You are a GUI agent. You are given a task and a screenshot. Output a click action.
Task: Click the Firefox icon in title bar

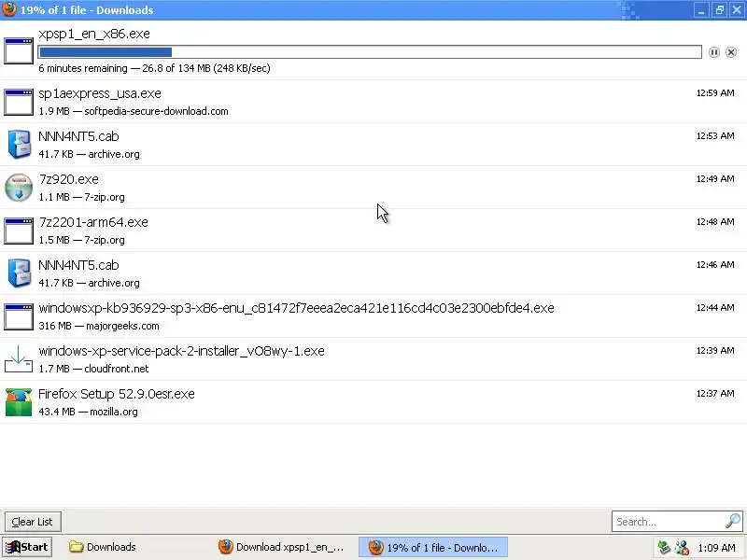click(9, 9)
